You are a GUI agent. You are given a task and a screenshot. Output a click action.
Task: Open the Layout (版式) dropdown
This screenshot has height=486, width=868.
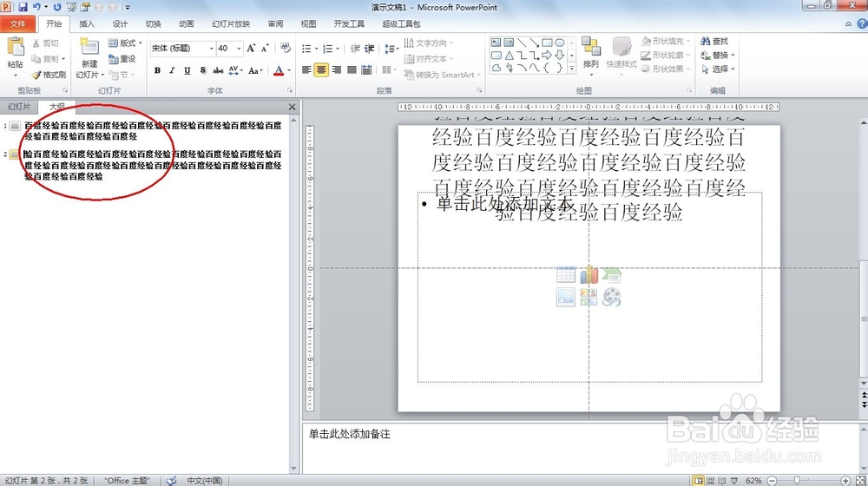(x=125, y=43)
